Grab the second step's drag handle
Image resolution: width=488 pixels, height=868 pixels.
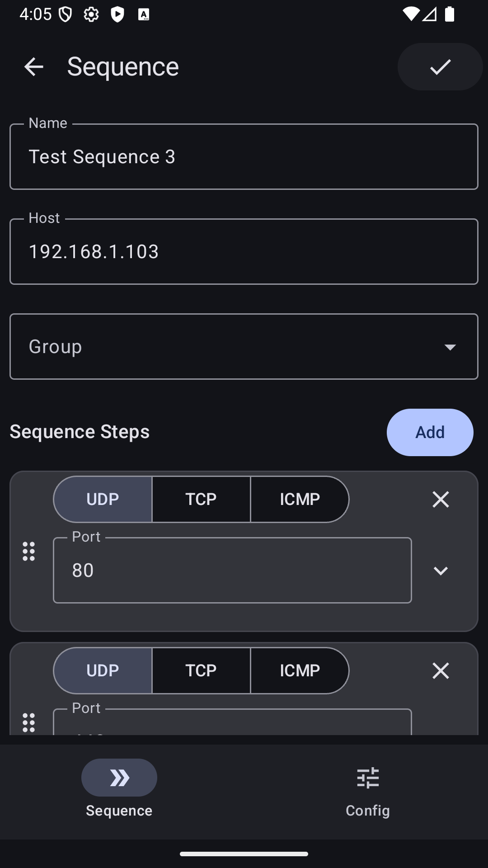click(x=29, y=722)
